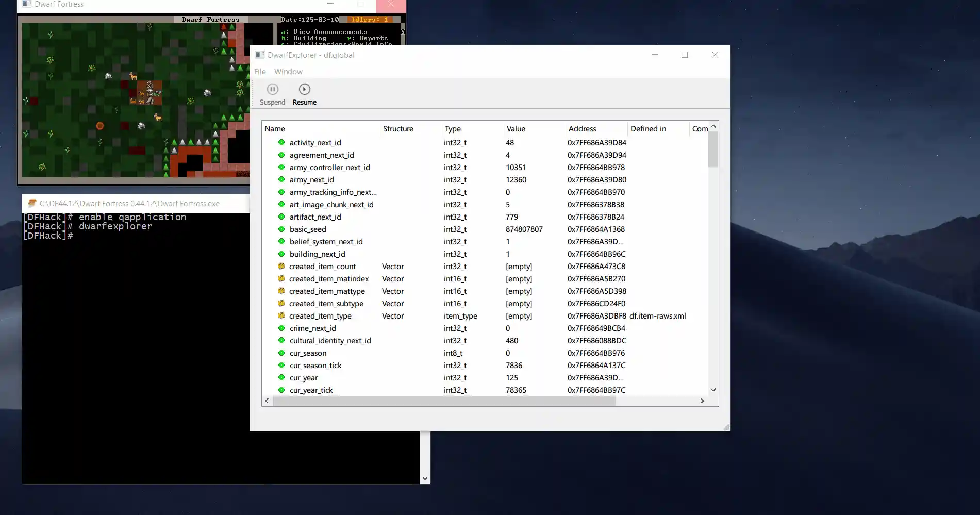Select the cur_season_tick row
This screenshot has height=515, width=980.
click(315, 366)
